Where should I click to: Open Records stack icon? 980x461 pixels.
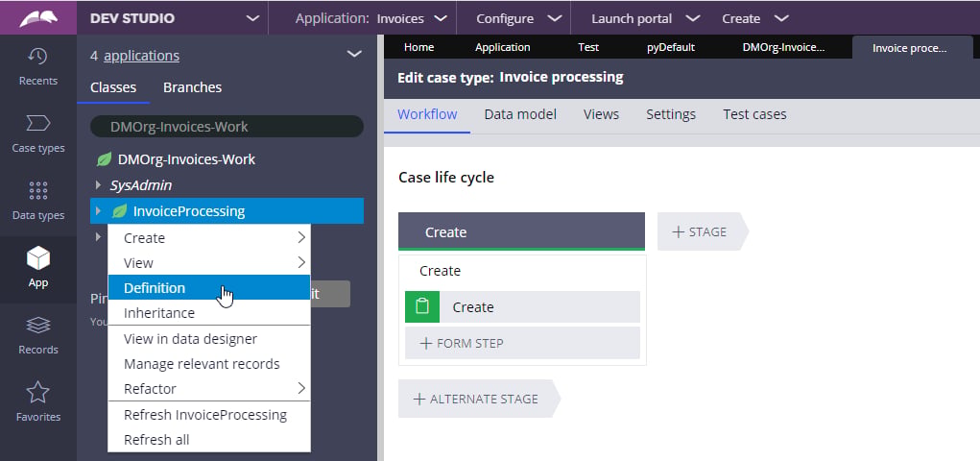(x=38, y=326)
